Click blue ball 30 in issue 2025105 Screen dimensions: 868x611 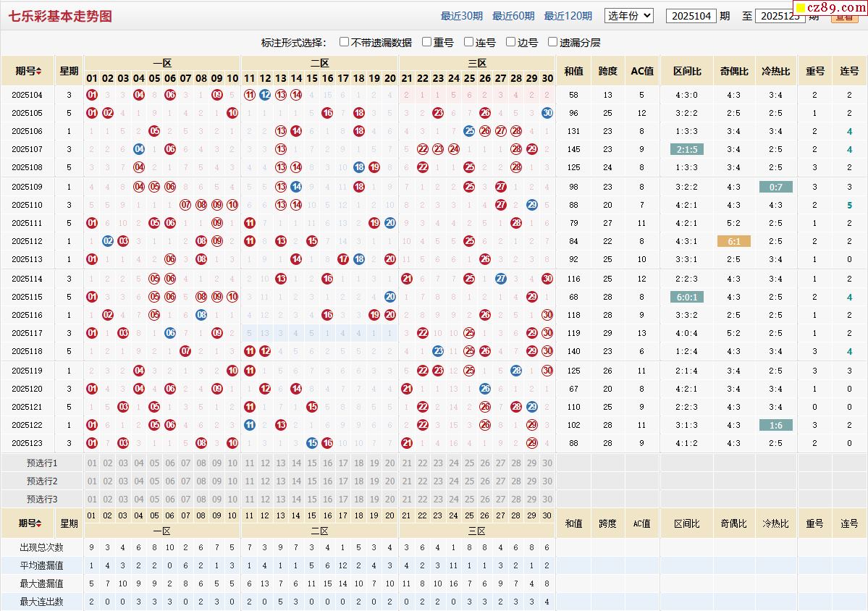pyautogui.click(x=547, y=113)
